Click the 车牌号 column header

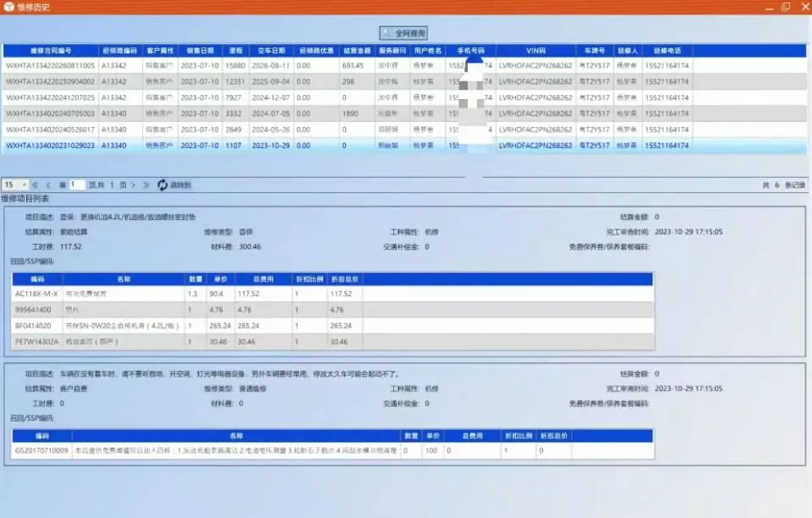pyautogui.click(x=595, y=51)
